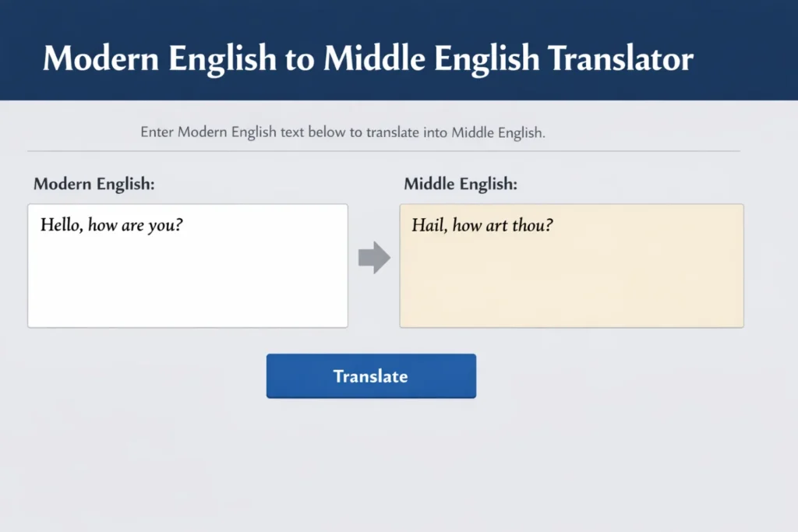Click the word 'Hail' in the output
This screenshot has height=532, width=798.
[x=426, y=226]
